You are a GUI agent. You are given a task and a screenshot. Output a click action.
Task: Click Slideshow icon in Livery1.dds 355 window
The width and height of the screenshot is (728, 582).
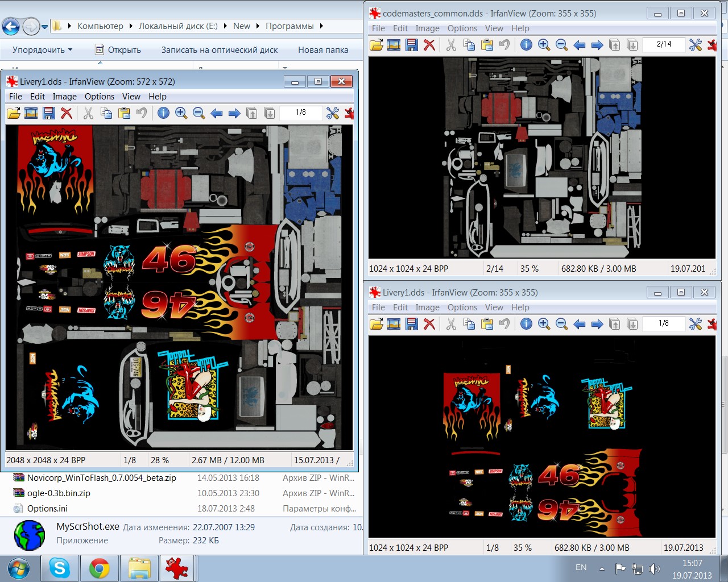click(394, 324)
